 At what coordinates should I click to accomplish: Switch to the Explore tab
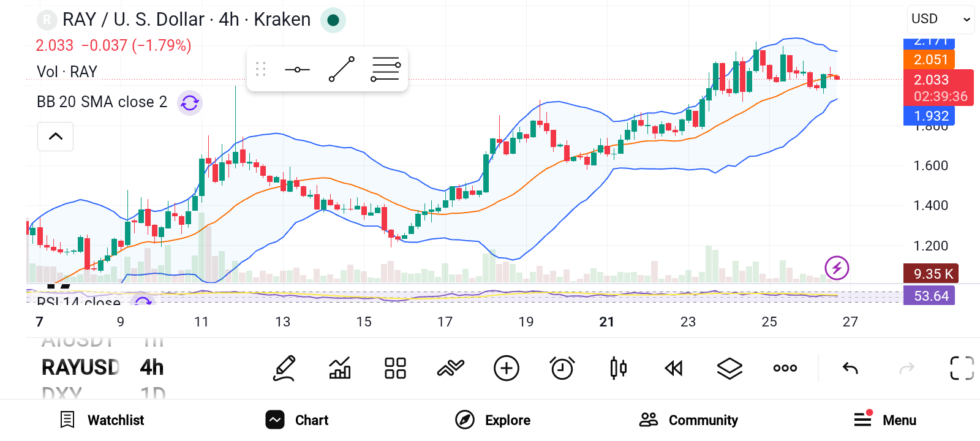tap(493, 420)
